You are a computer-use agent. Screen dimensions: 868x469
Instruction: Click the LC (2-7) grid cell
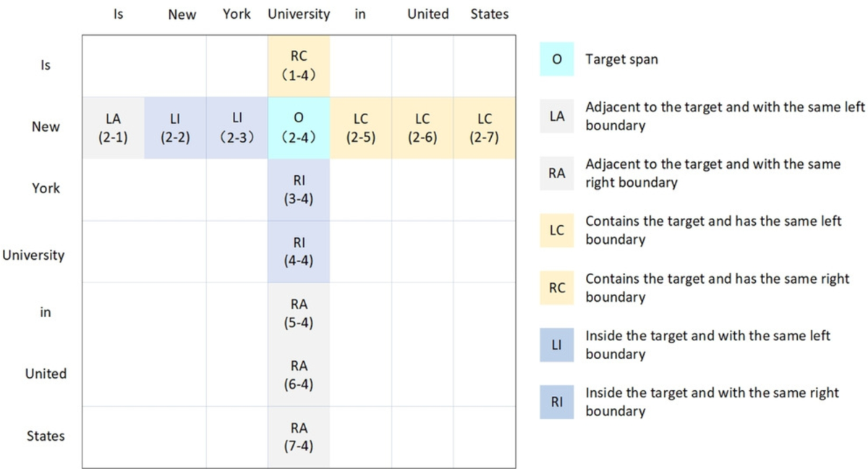click(x=484, y=127)
